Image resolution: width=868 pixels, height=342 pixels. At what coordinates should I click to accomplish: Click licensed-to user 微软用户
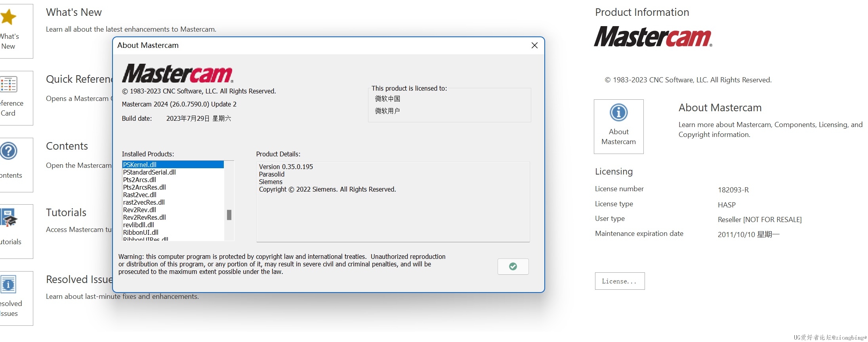point(387,111)
